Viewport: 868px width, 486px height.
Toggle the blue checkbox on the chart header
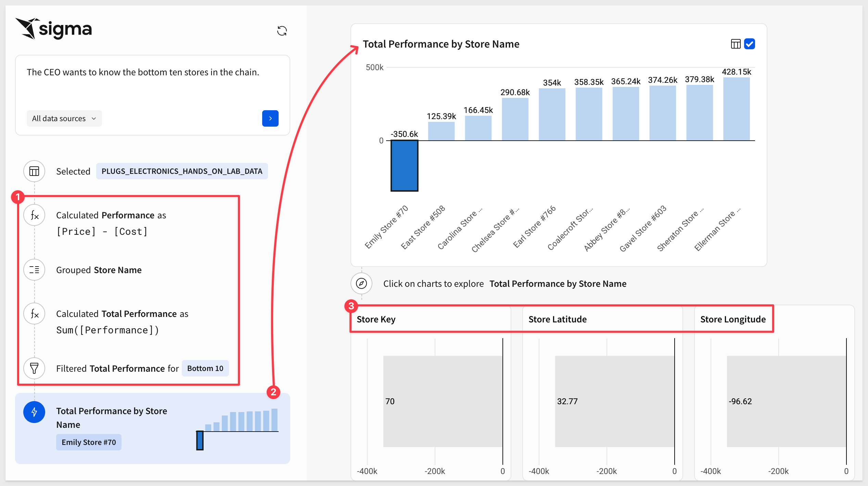pyautogui.click(x=750, y=44)
